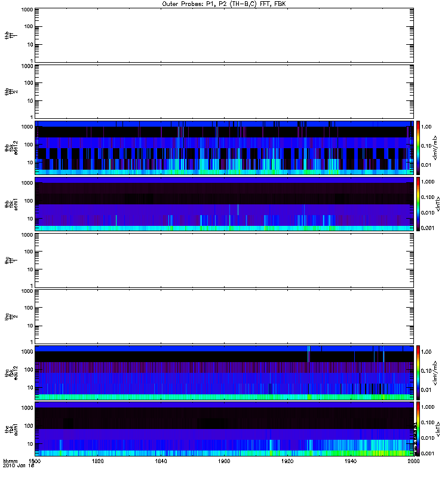Click the 2000 time axis label
Image resolution: width=448 pixels, height=478 pixels.
point(413,461)
